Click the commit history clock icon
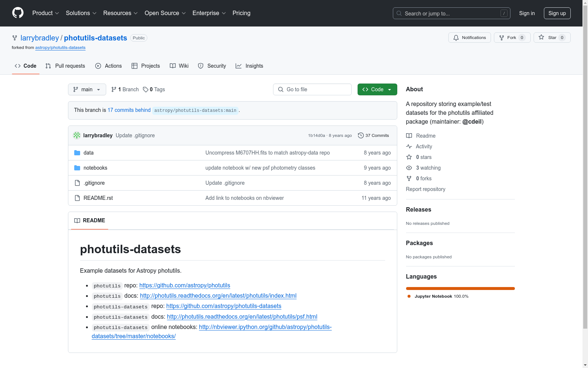The width and height of the screenshot is (588, 368). [361, 135]
